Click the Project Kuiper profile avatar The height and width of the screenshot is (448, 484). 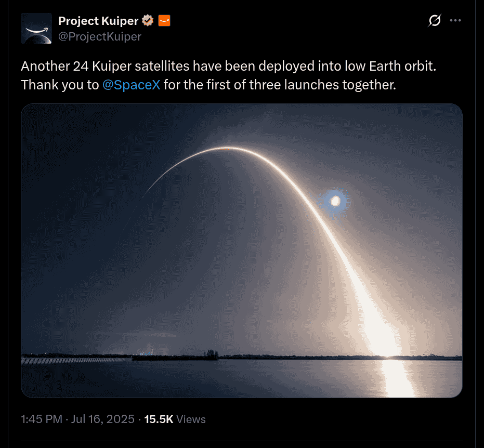point(36,28)
